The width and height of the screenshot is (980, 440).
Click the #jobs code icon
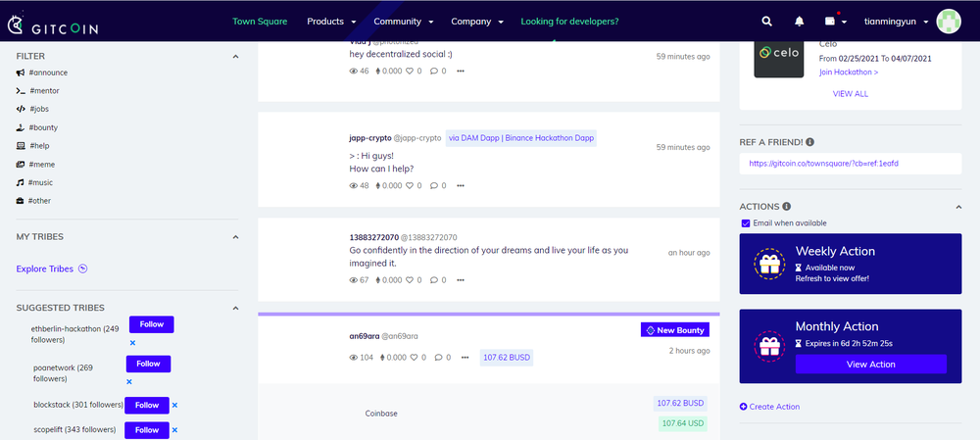[21, 109]
